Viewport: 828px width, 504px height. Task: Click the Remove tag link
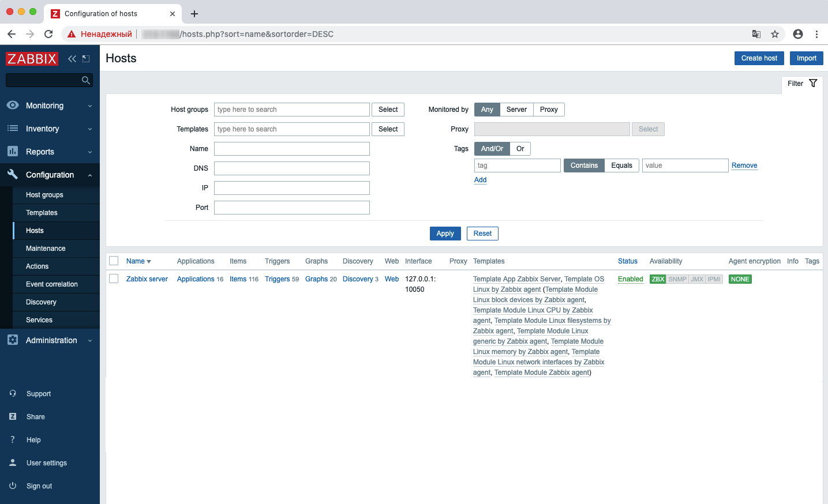tap(744, 166)
